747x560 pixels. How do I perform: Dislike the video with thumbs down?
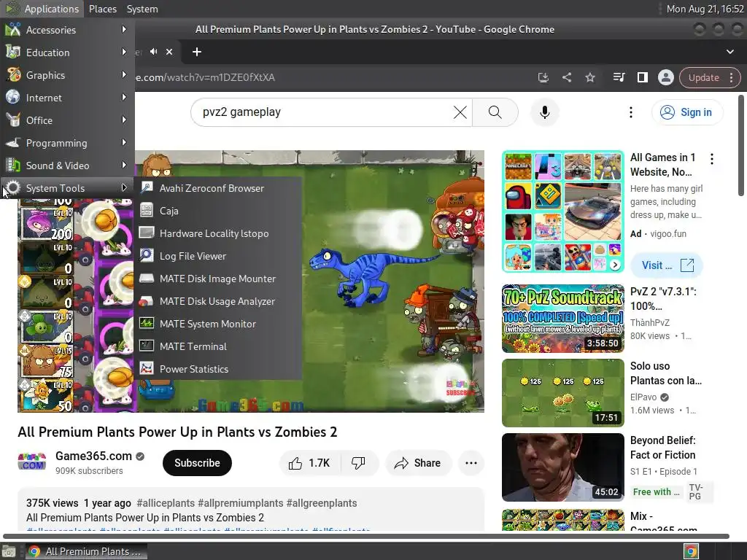click(x=359, y=463)
